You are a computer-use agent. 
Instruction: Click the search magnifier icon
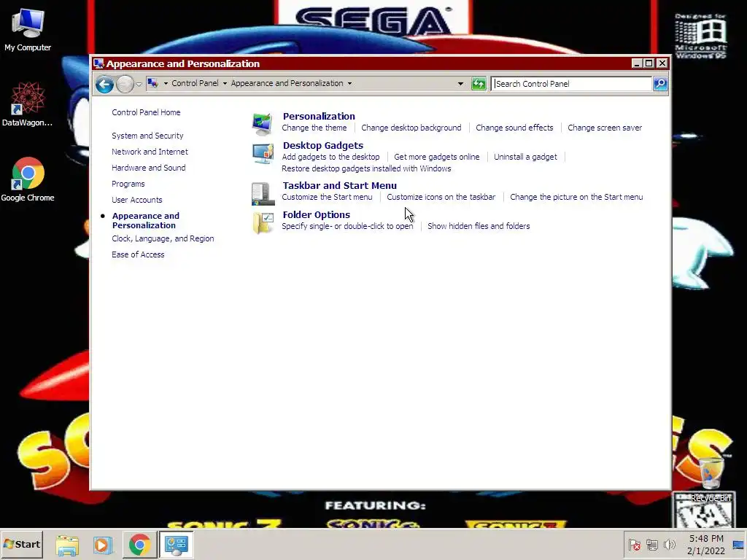tap(660, 84)
